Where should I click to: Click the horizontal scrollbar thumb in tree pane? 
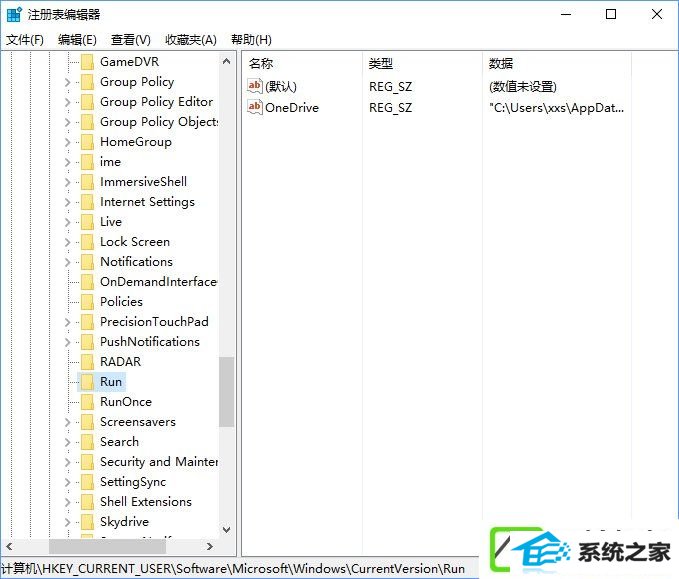[107, 547]
